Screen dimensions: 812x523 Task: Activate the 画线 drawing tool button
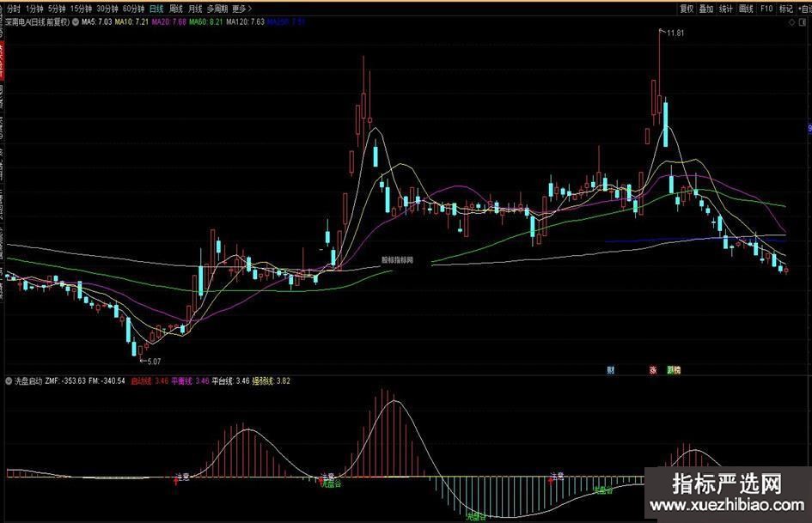click(746, 9)
